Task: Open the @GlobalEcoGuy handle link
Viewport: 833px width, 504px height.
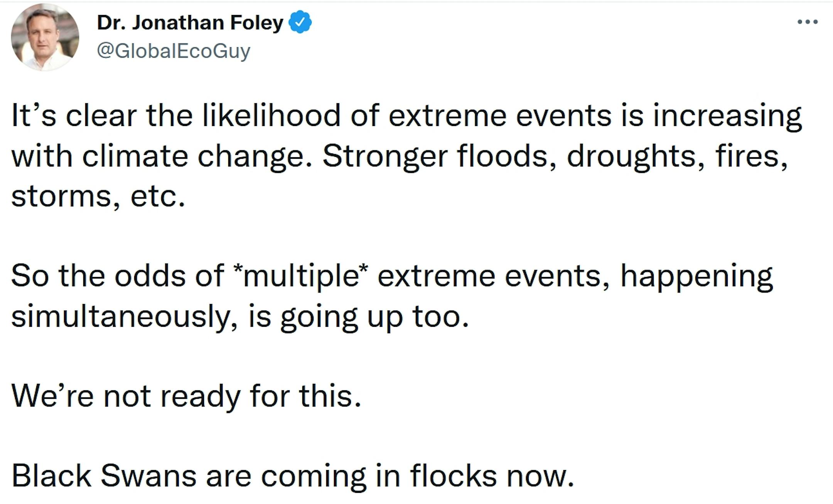Action: coord(174,51)
